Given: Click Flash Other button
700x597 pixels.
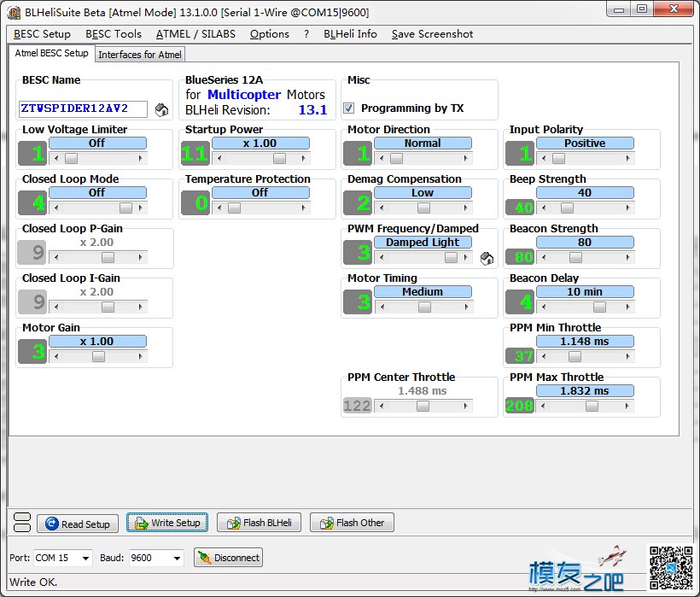Looking at the screenshot, I should [352, 523].
